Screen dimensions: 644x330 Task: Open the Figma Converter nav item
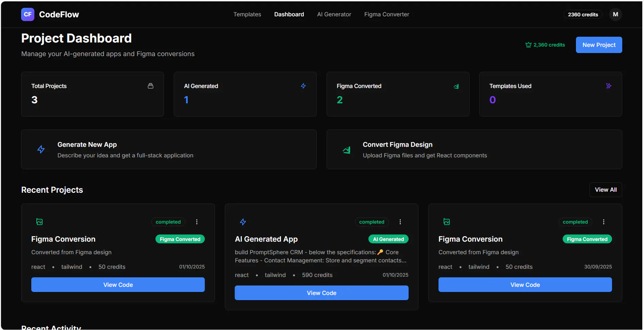pos(386,14)
